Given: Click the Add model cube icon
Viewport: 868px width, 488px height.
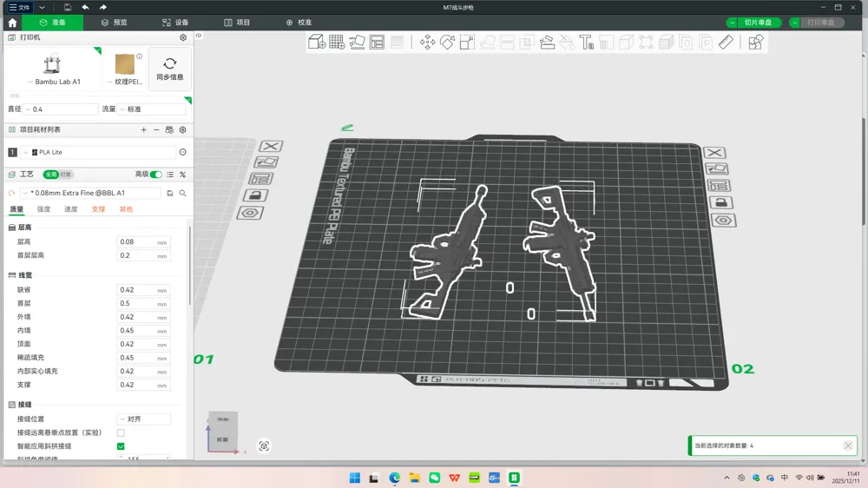Looking at the screenshot, I should pos(317,42).
